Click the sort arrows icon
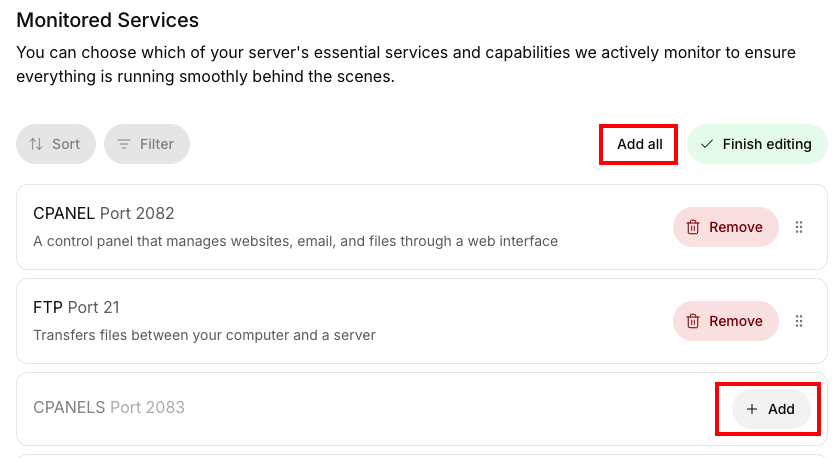 (36, 144)
